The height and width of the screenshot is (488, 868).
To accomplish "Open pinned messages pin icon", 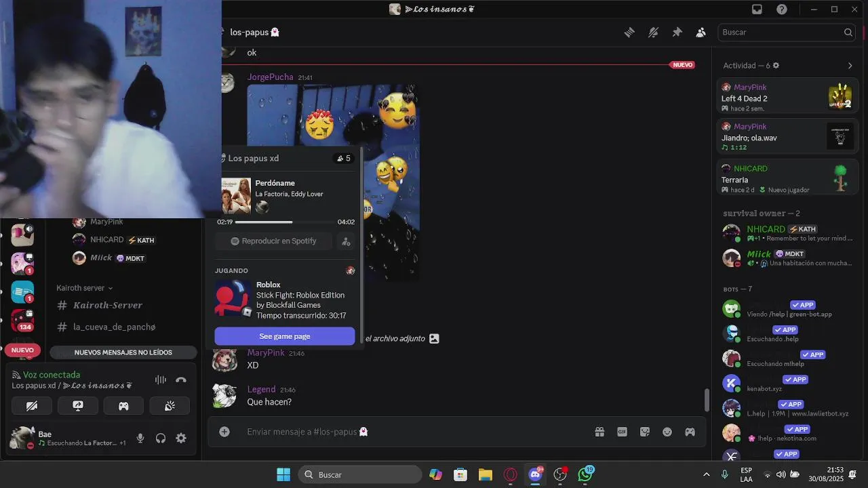I will [677, 32].
